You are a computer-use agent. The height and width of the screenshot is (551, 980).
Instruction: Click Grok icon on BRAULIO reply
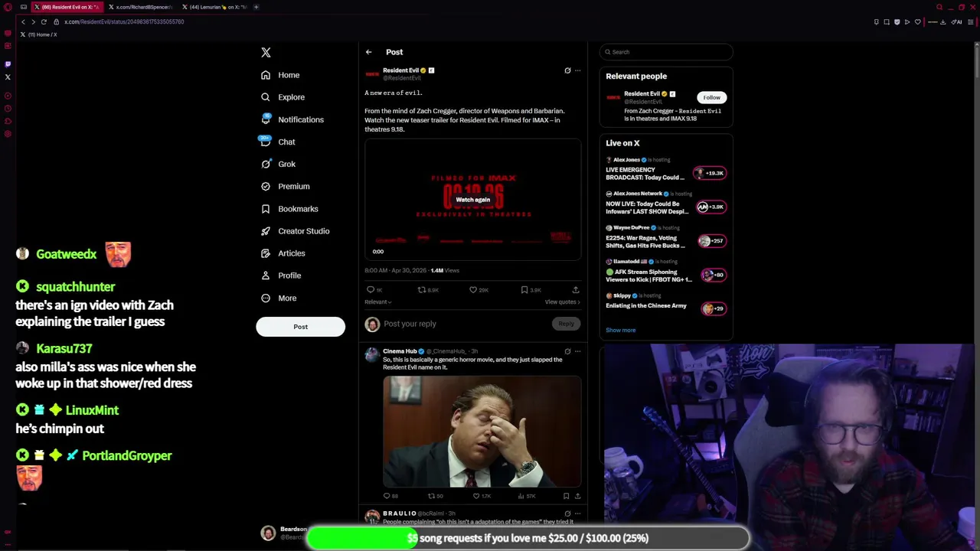pyautogui.click(x=567, y=514)
